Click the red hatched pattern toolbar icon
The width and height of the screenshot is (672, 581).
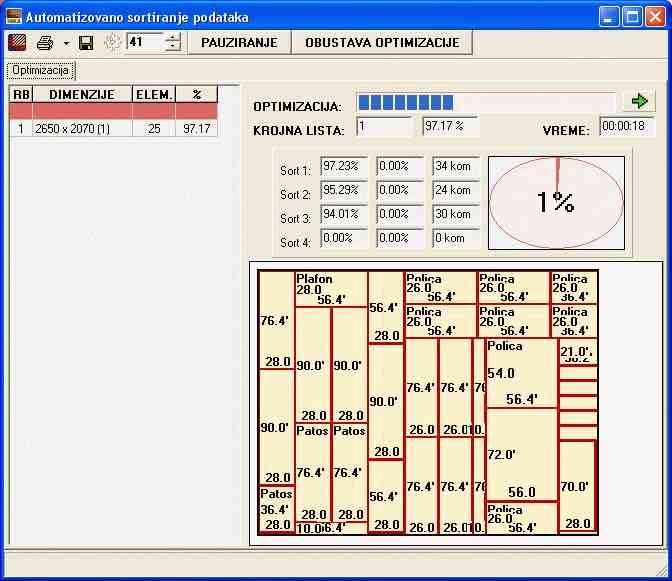coord(17,42)
